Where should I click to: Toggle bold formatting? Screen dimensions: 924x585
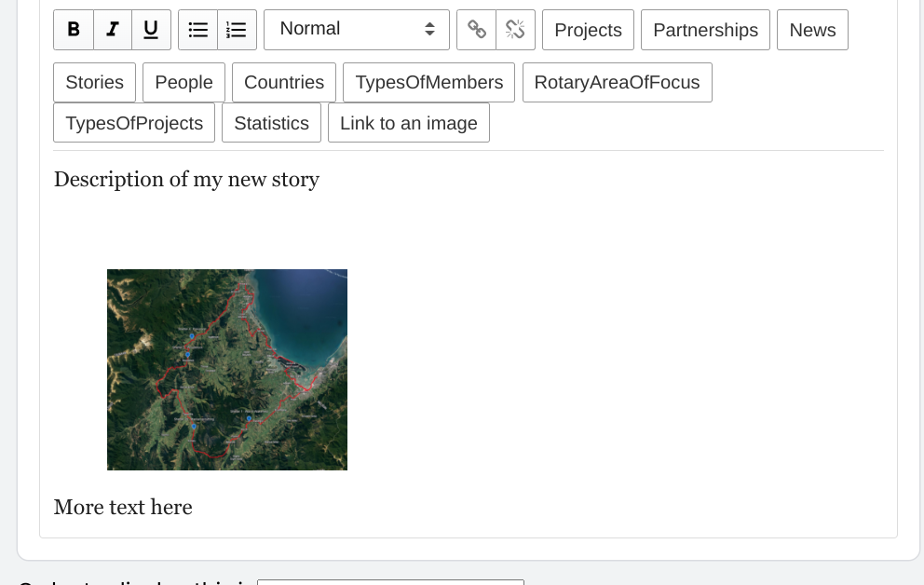[74, 30]
